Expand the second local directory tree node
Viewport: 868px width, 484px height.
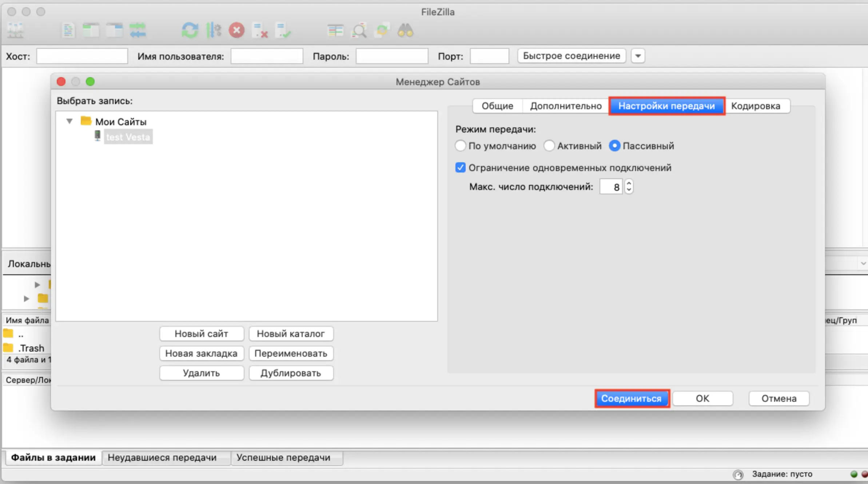pyautogui.click(x=26, y=298)
